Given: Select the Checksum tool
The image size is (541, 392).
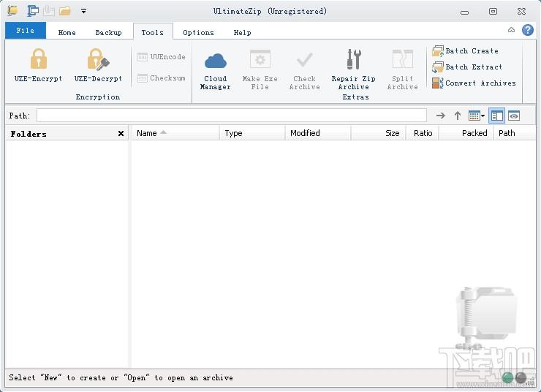Looking at the screenshot, I should (x=161, y=78).
